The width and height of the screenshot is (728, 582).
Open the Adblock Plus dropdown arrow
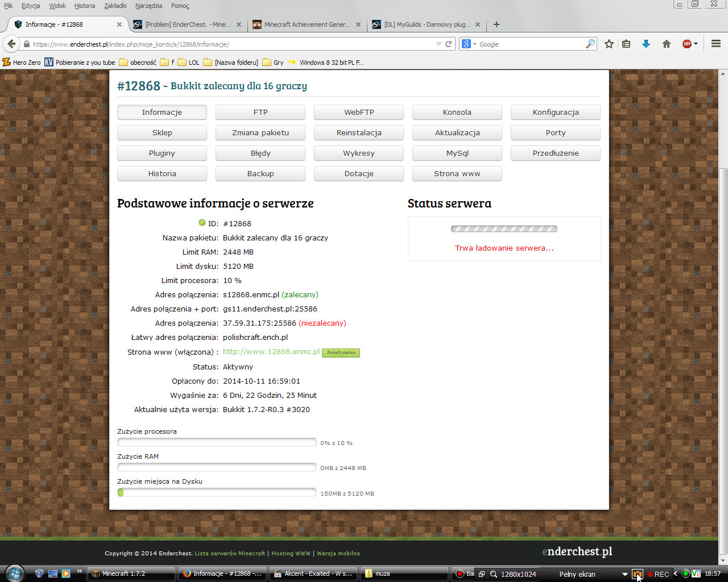(x=696, y=44)
